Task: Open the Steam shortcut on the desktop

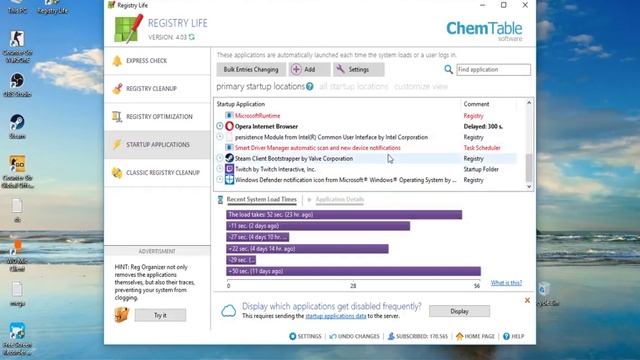Action: tap(17, 127)
